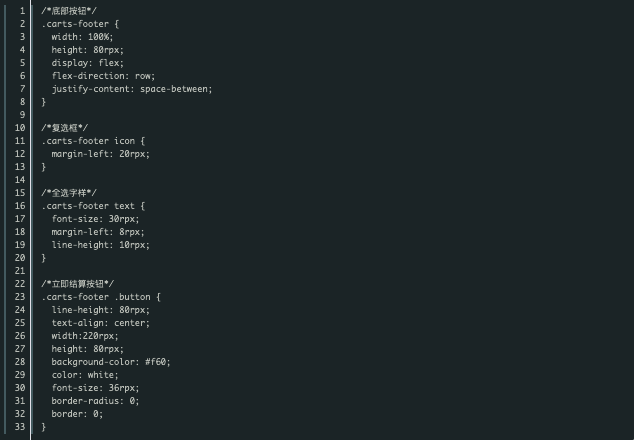The height and width of the screenshot is (440, 634).
Task: Click the #f60 background-color value
Action: tap(155, 362)
